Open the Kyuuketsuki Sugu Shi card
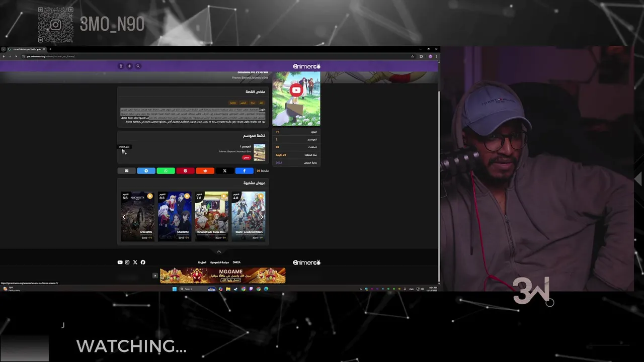The height and width of the screenshot is (362, 644). [211, 216]
